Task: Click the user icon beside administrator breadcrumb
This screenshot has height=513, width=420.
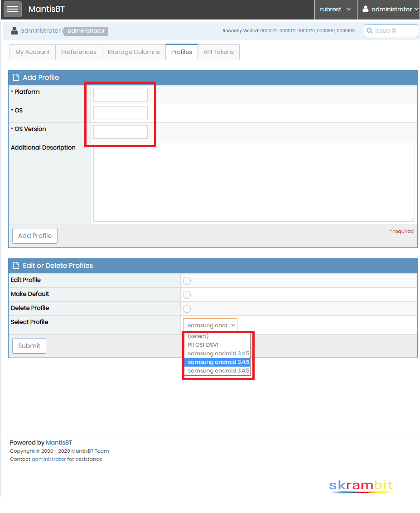Action: (14, 31)
